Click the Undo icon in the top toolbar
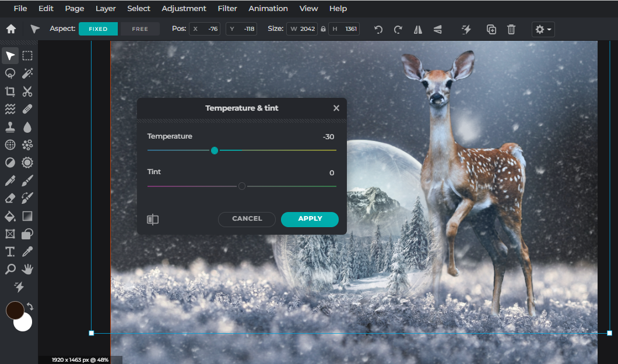The height and width of the screenshot is (364, 618). [x=378, y=29]
